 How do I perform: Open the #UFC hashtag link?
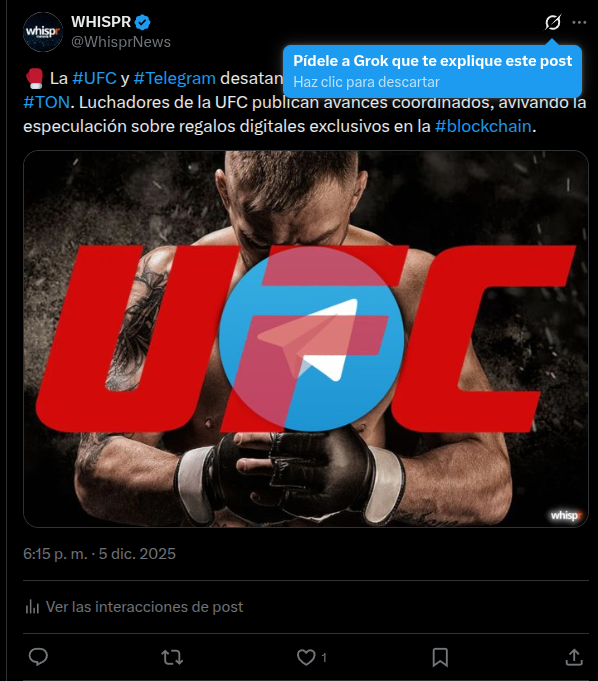94,78
